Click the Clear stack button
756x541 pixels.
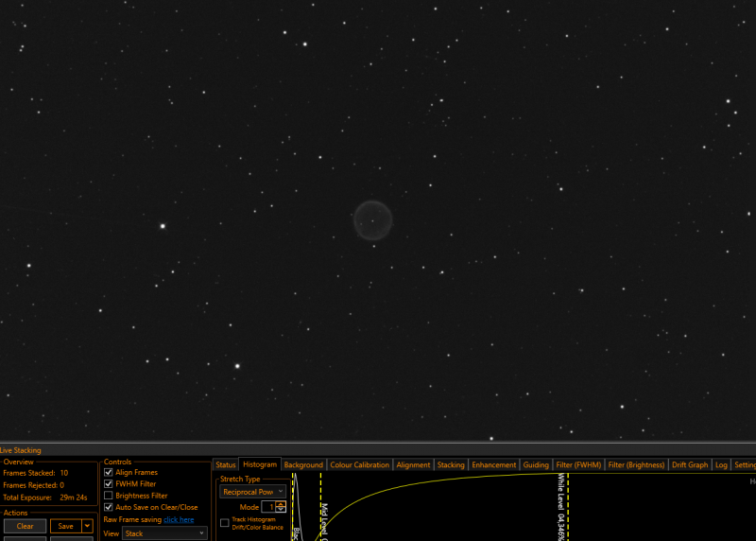tap(26, 526)
